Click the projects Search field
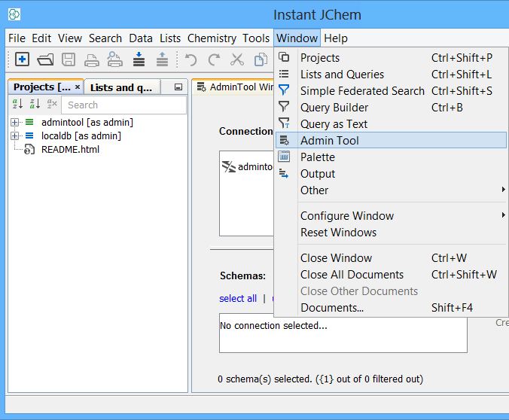509x420 pixels. pos(124,105)
